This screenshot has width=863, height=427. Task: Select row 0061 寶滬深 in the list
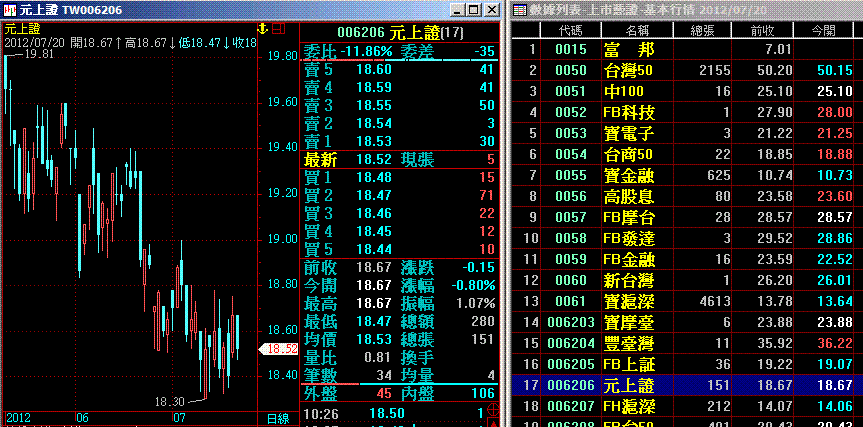(687, 301)
